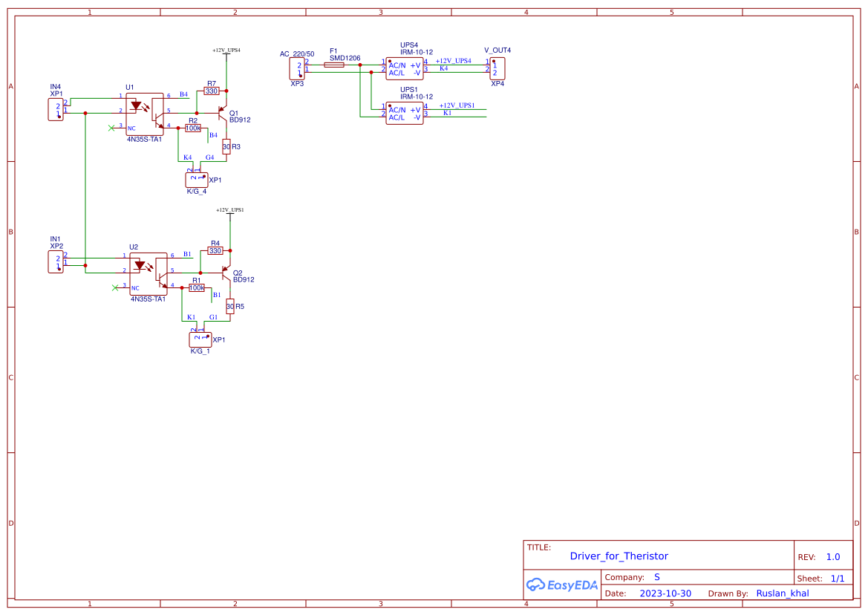This screenshot has height=615, width=868.
Task: Select resistor R1 with value 100k
Action: coord(195,288)
